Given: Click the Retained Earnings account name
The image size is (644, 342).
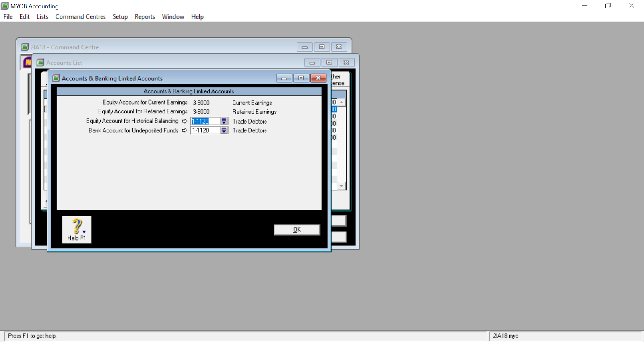Looking at the screenshot, I should tap(254, 112).
